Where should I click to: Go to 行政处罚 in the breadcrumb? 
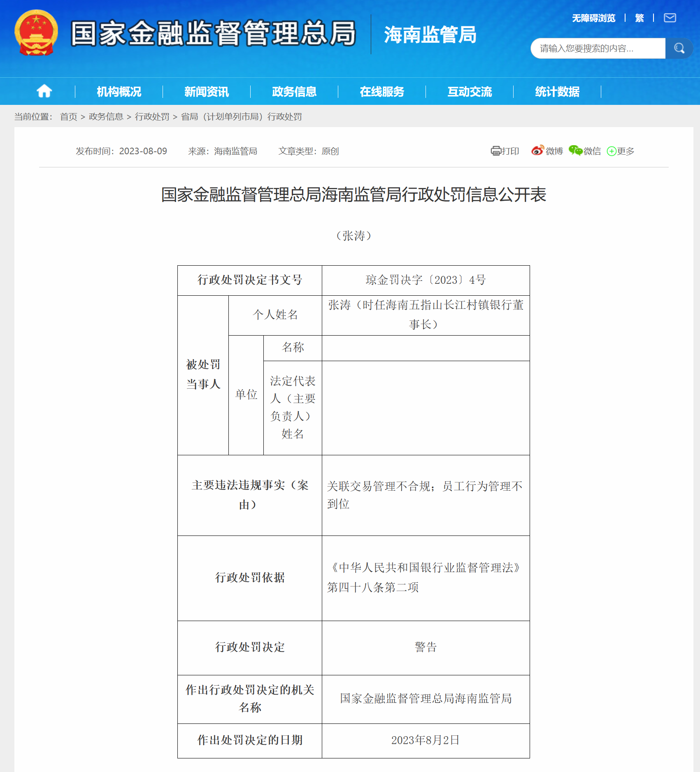152,117
